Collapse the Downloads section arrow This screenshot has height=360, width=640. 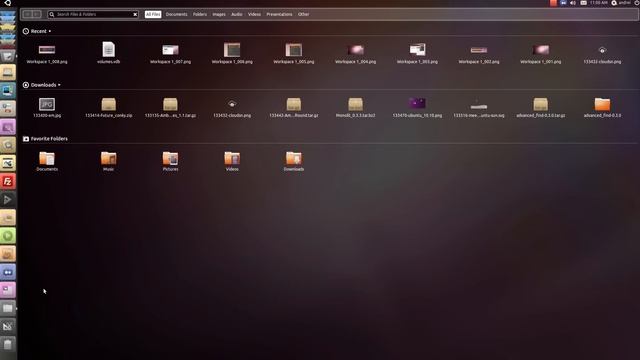[x=59, y=85]
